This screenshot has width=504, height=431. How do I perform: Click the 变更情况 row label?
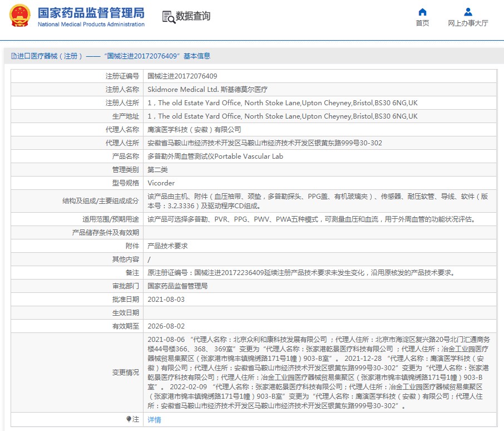[125, 372]
